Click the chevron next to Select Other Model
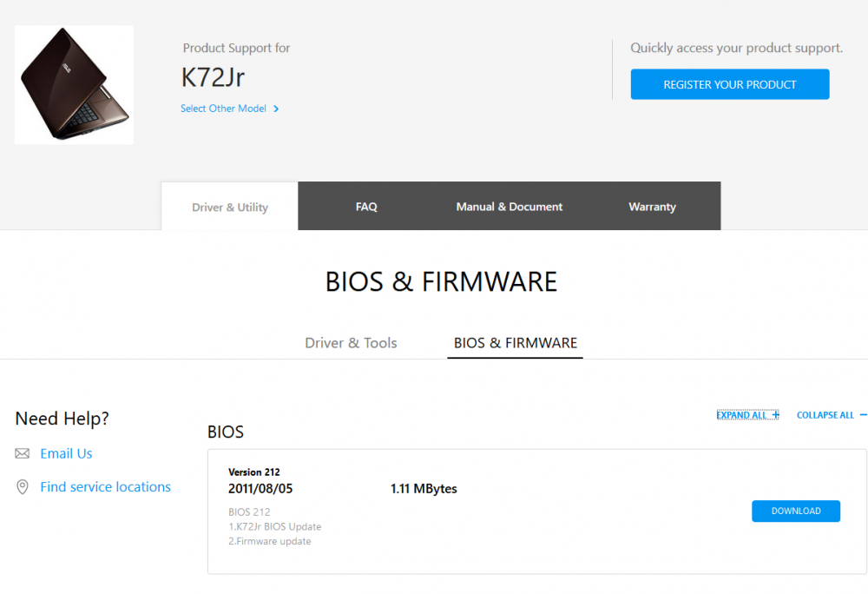868x594 pixels. 276,109
